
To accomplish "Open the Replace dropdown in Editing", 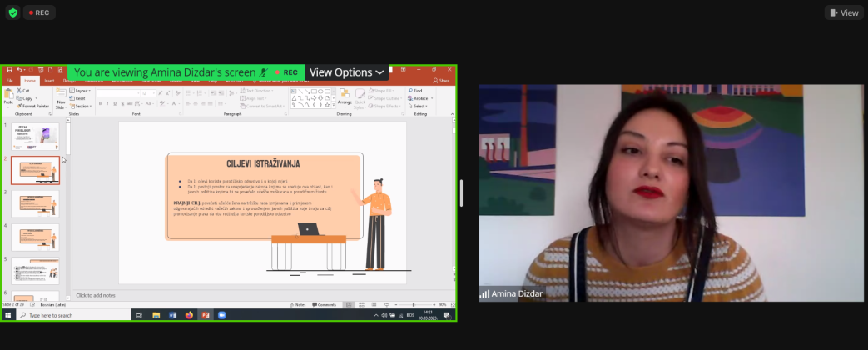I will [419, 98].
